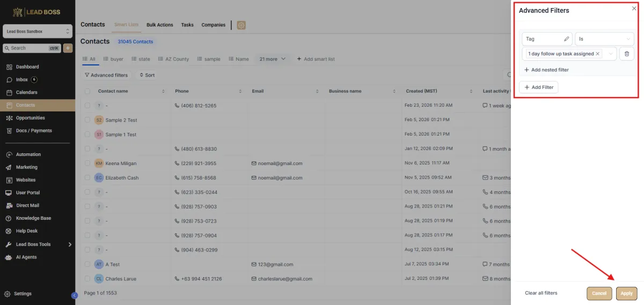Image resolution: width=644 pixels, height=305 pixels.
Task: Switch to Smart Lists tab
Action: click(126, 25)
